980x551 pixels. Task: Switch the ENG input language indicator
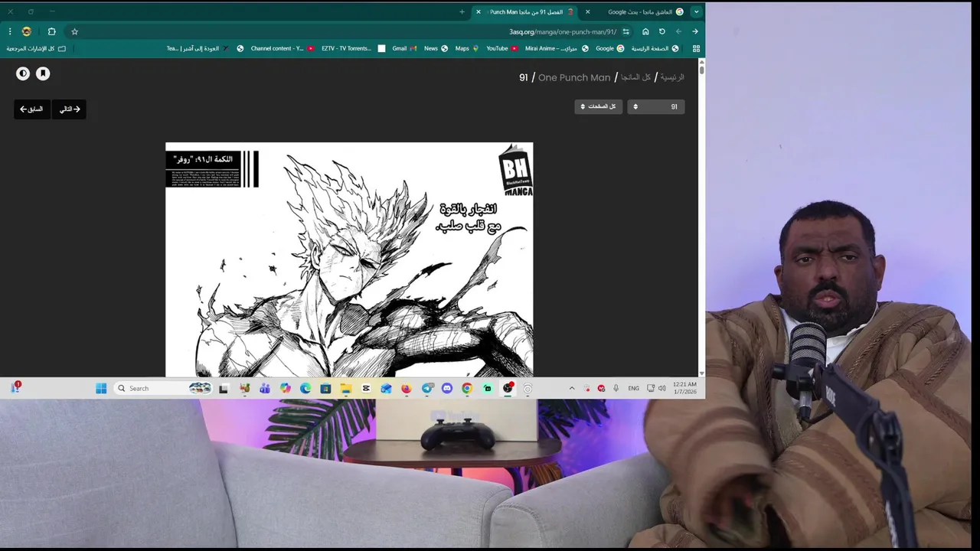pyautogui.click(x=633, y=389)
